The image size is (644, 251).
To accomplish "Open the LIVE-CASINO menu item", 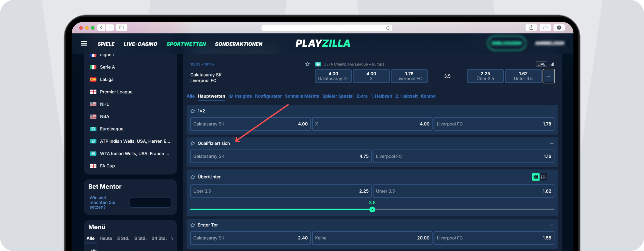I will click(140, 44).
